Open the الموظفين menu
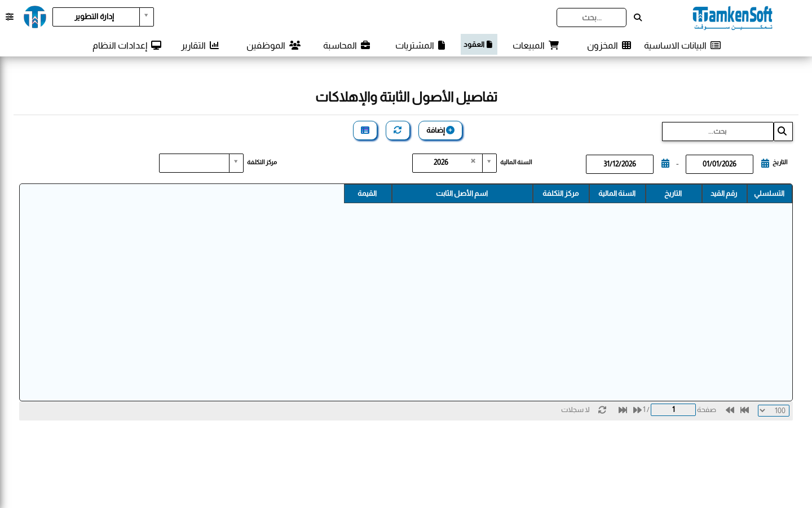 pyautogui.click(x=273, y=45)
